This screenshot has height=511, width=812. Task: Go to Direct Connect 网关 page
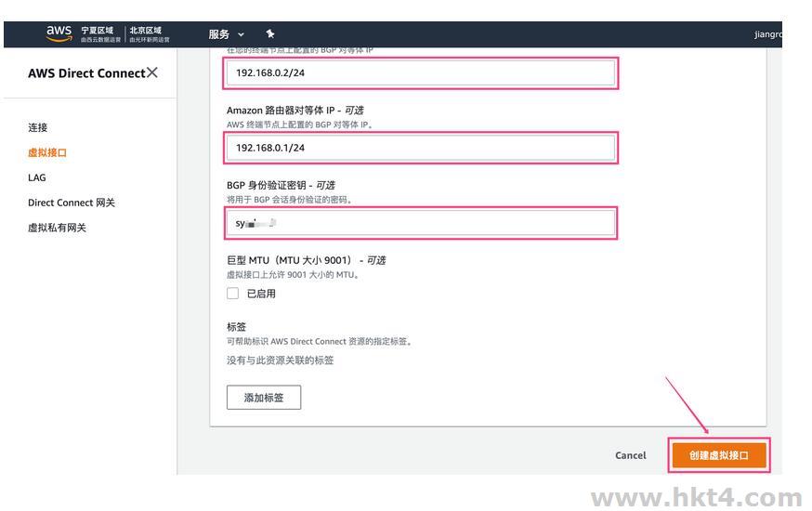pyautogui.click(x=72, y=203)
